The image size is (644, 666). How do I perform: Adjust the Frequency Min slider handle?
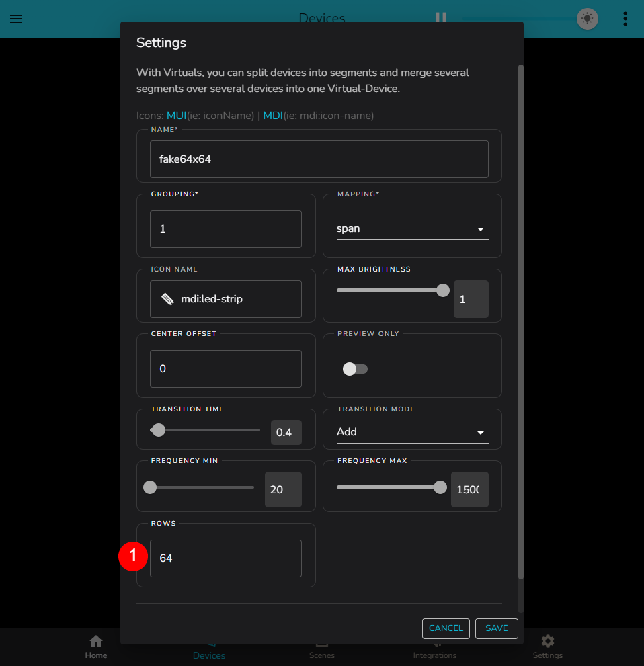coord(150,487)
